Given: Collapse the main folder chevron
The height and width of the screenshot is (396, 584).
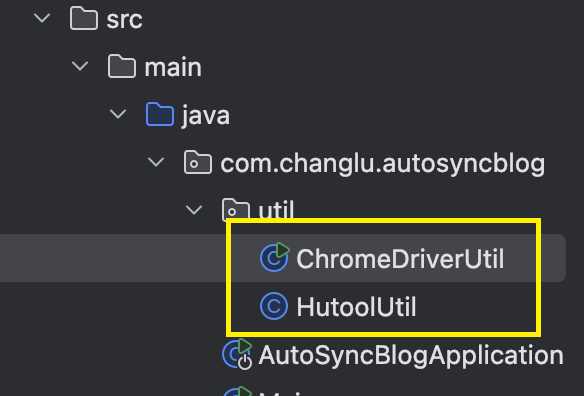Looking at the screenshot, I should pos(80,66).
